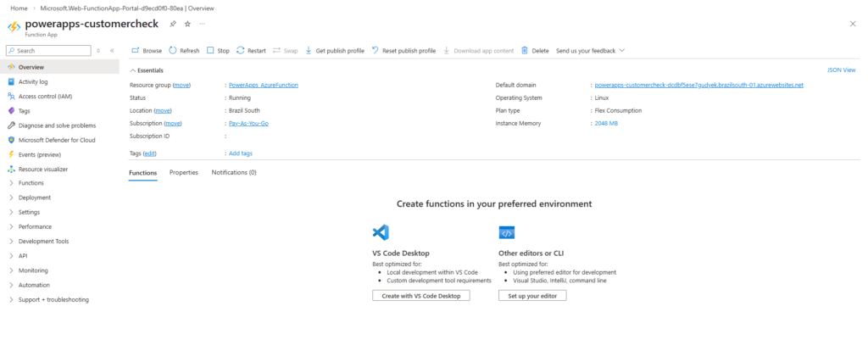The width and height of the screenshot is (868, 345).
Task: Click Home in the breadcrumb
Action: pyautogui.click(x=19, y=8)
